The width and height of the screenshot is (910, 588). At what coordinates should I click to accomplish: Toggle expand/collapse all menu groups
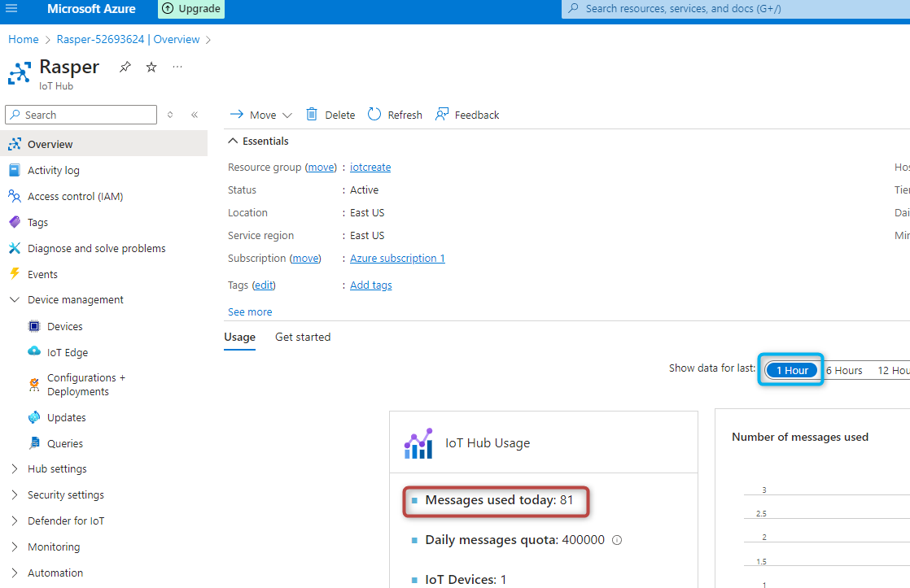pyautogui.click(x=170, y=115)
